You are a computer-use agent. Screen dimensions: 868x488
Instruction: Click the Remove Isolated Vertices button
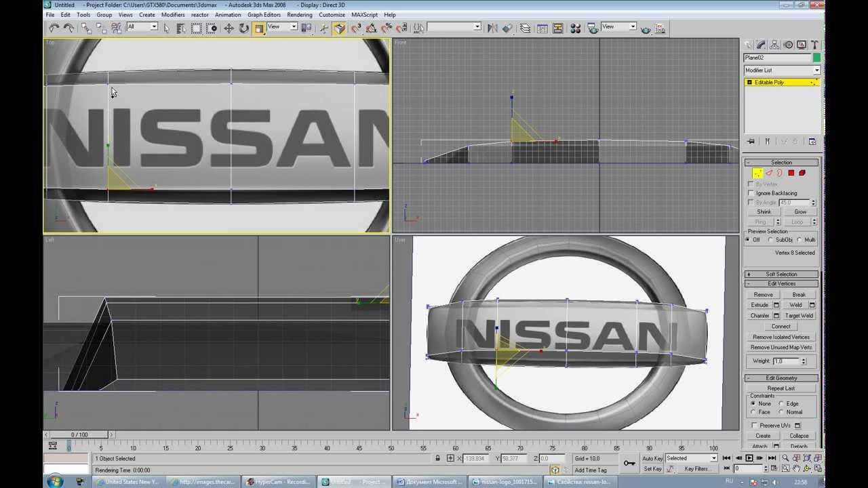(x=781, y=338)
